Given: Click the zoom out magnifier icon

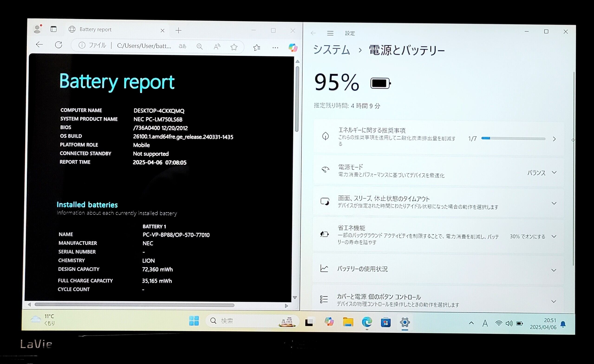Looking at the screenshot, I should click(199, 46).
